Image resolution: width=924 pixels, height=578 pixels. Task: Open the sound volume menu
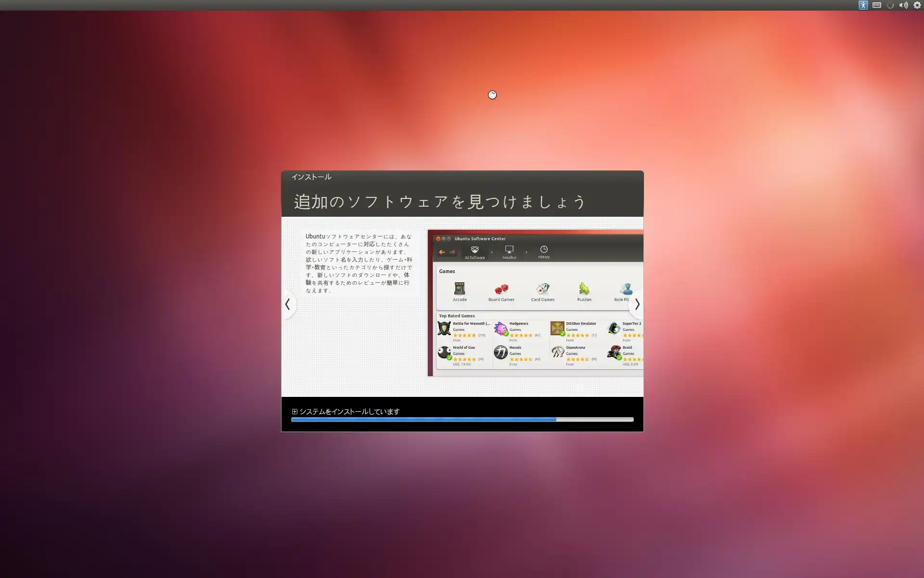pos(903,5)
